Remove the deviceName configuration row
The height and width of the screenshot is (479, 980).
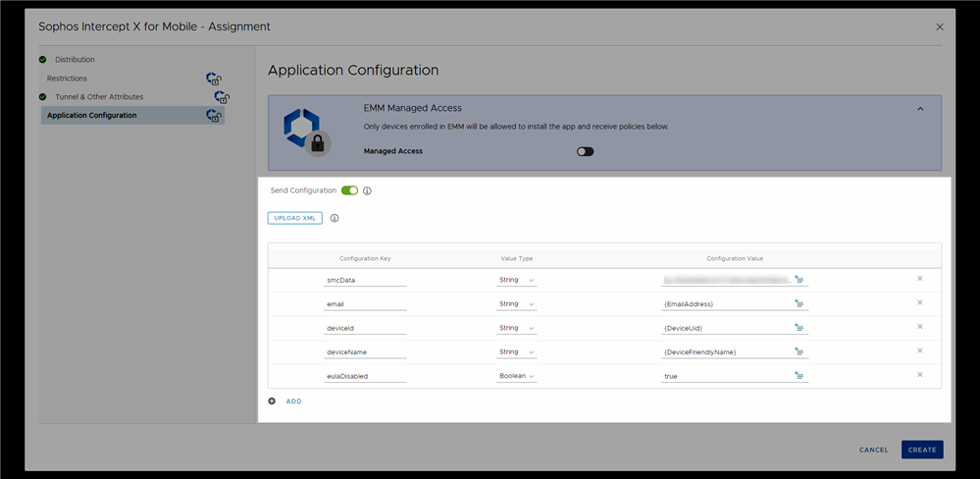click(920, 350)
